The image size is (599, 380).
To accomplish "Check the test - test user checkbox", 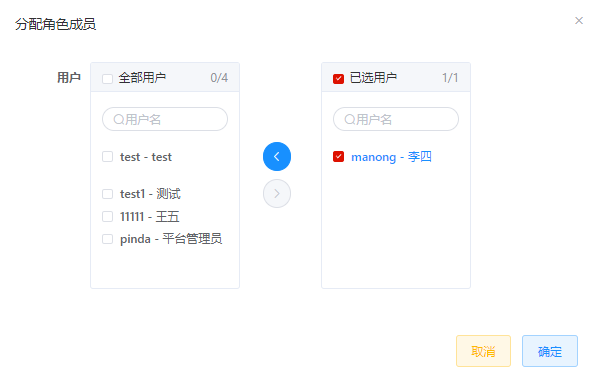I will [107, 157].
